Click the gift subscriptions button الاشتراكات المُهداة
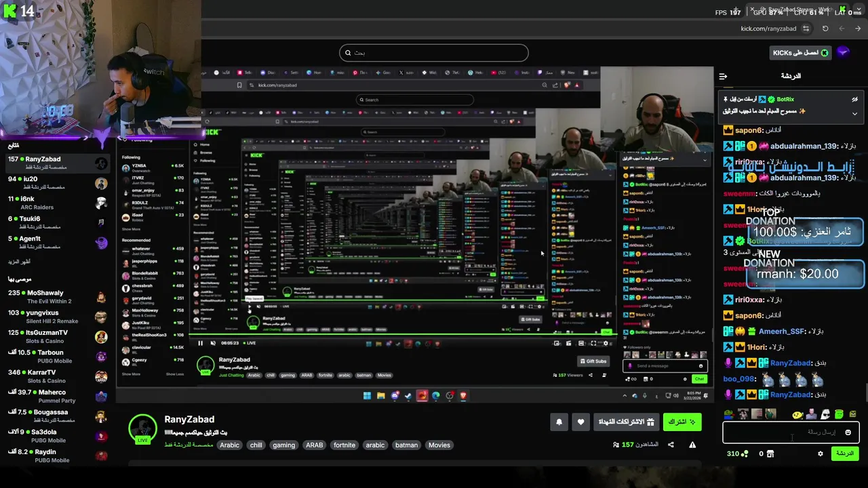Viewport: 868px width, 488px height. pos(626,422)
